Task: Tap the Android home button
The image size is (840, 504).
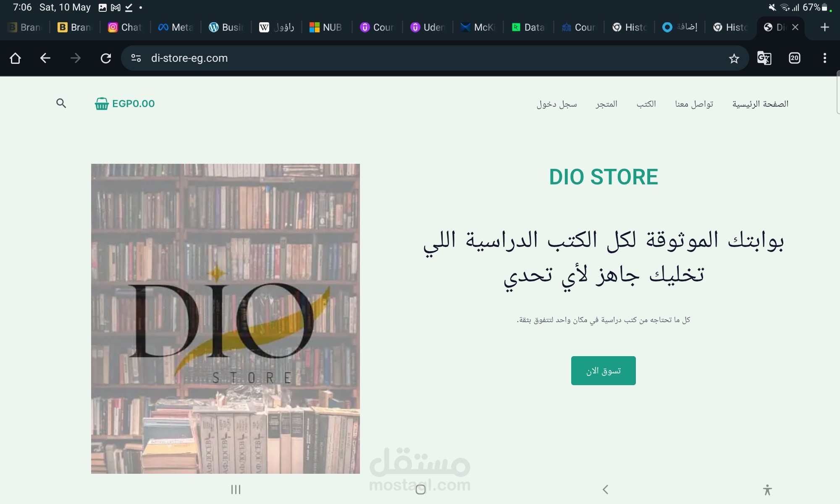Action: [x=420, y=489]
